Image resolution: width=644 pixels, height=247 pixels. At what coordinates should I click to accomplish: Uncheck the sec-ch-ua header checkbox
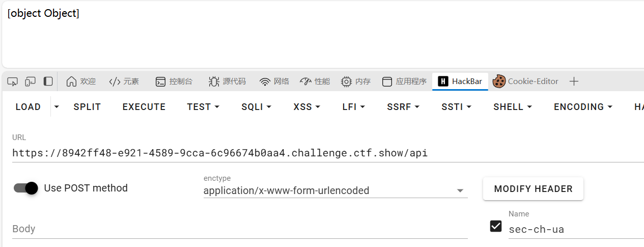coord(495,226)
